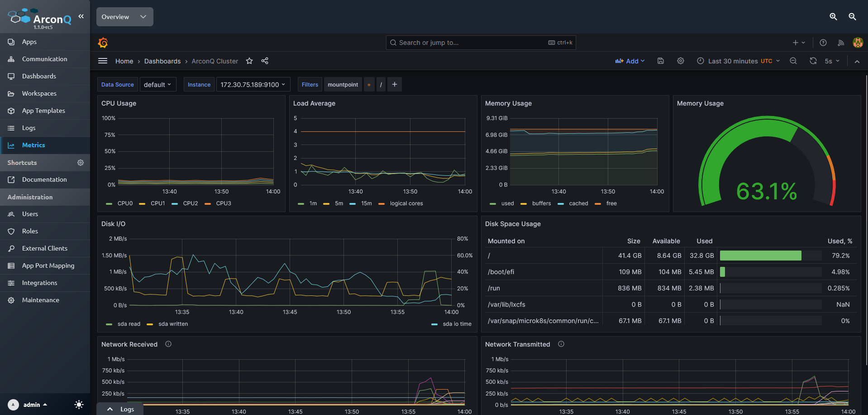Open the Grafana hamburger menu
The height and width of the screenshot is (415, 868).
pos(103,61)
